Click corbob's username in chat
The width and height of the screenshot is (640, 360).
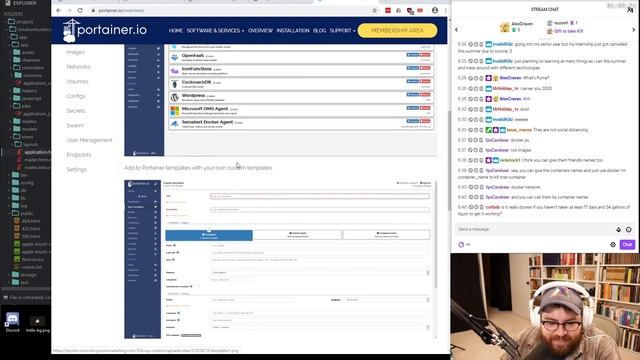(493, 207)
